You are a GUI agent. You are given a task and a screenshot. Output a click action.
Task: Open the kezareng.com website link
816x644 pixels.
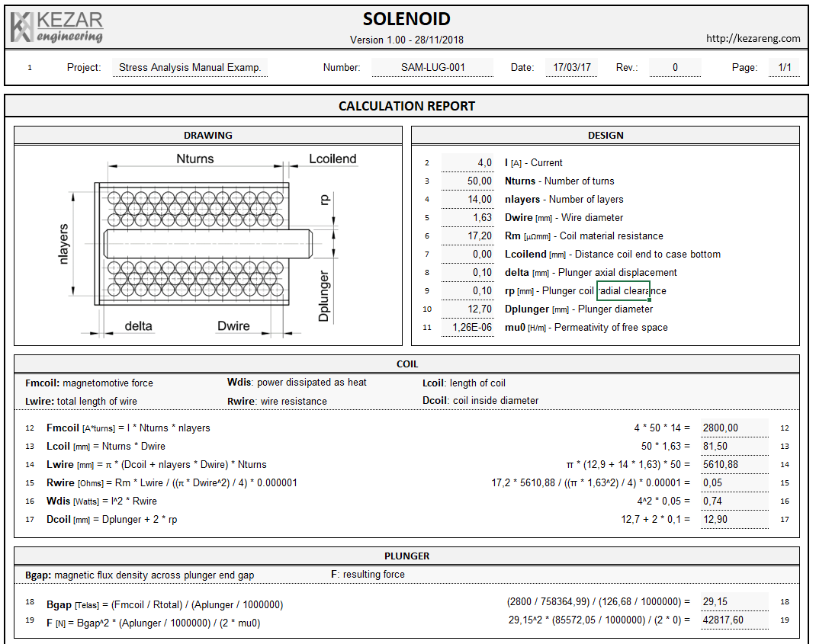click(x=753, y=39)
